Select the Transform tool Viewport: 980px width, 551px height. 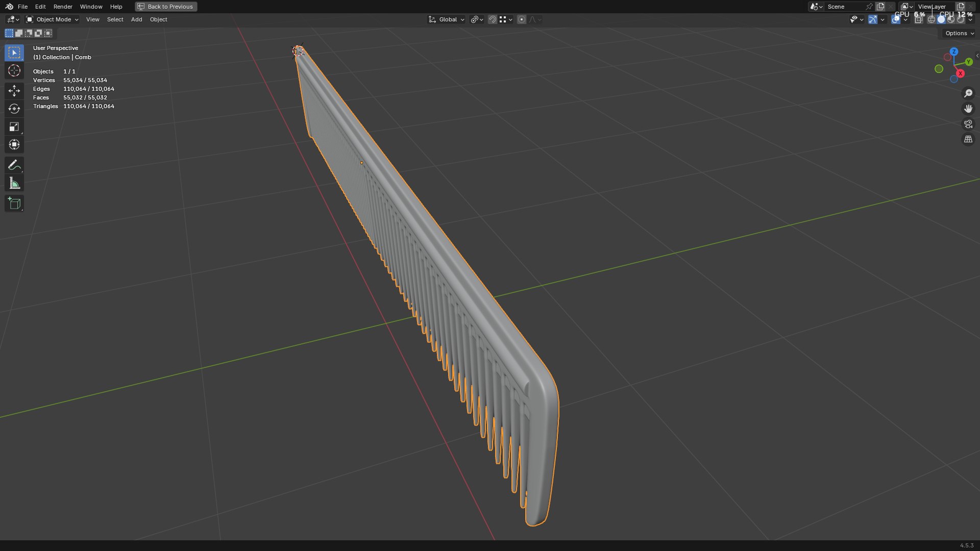[x=14, y=144]
